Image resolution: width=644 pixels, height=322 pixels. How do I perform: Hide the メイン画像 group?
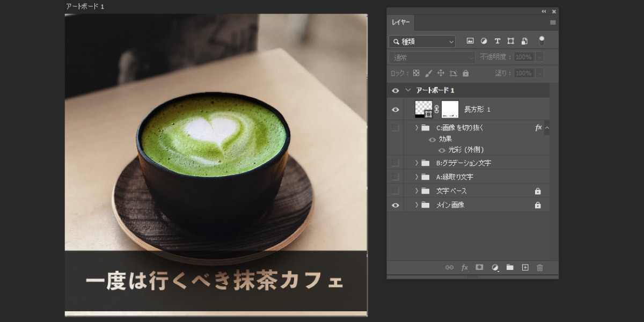point(396,205)
